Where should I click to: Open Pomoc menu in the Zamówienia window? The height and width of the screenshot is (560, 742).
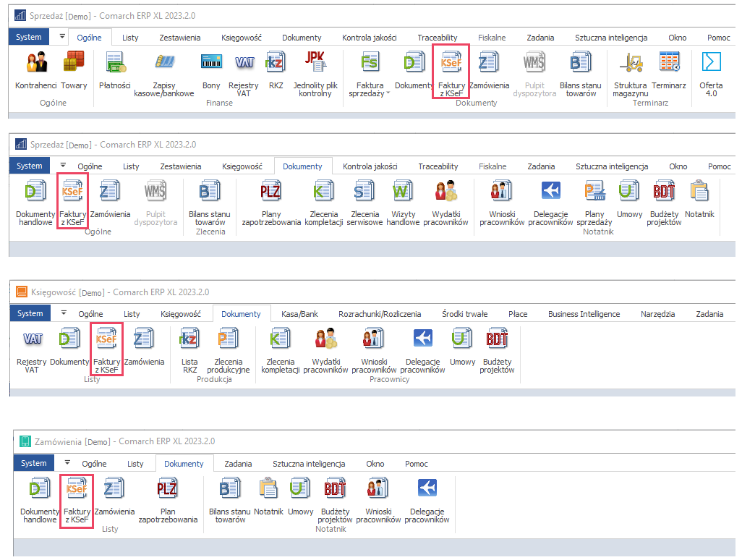[417, 464]
